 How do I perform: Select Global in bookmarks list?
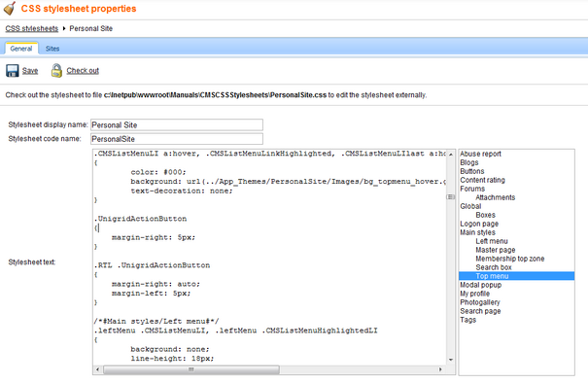[x=470, y=206]
